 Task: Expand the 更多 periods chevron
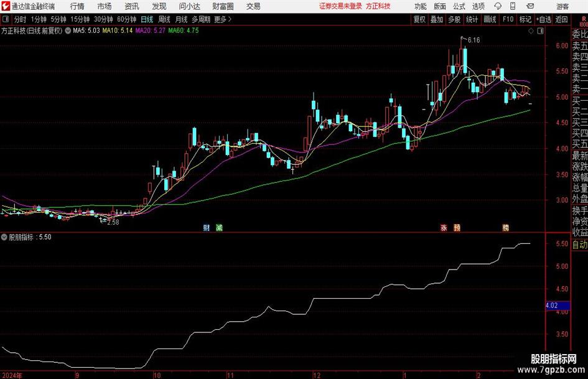point(230,19)
